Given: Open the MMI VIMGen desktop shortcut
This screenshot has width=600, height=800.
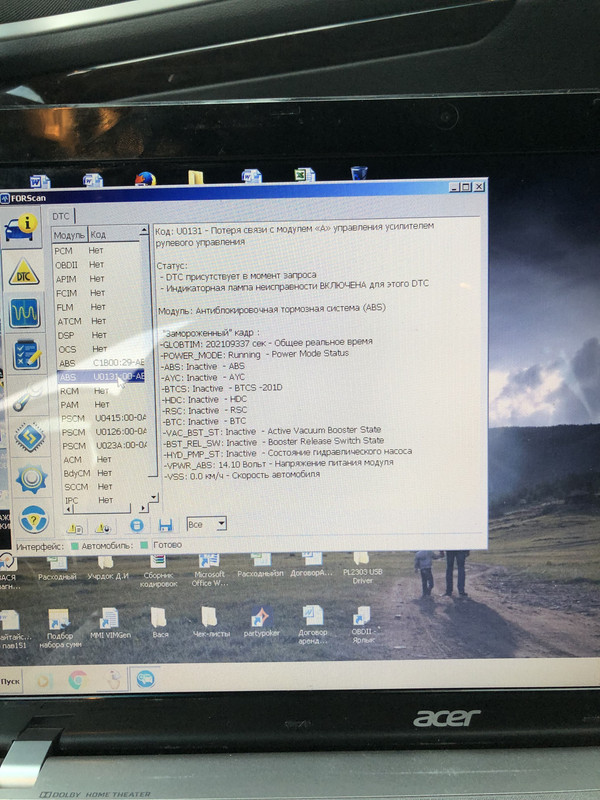Looking at the screenshot, I should pyautogui.click(x=110, y=623).
